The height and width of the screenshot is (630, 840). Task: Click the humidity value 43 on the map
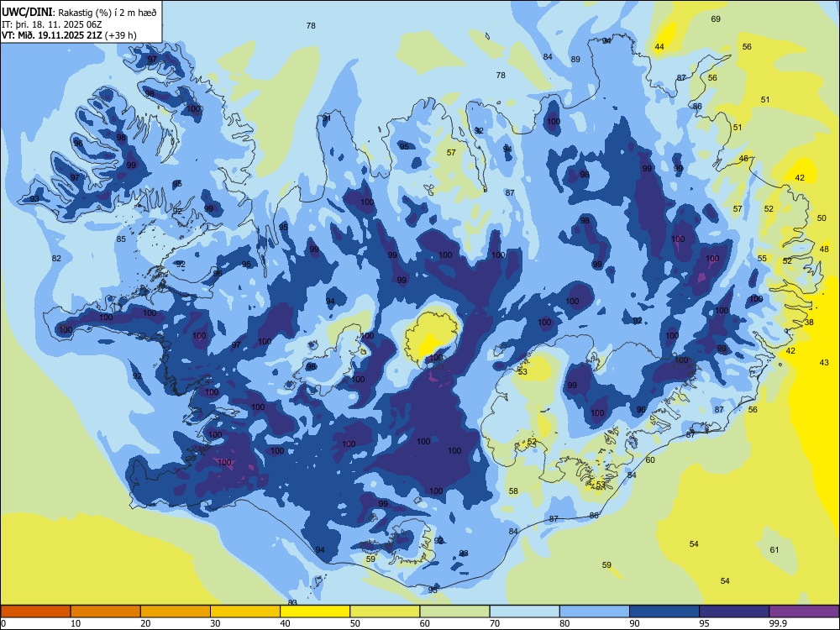click(x=824, y=363)
